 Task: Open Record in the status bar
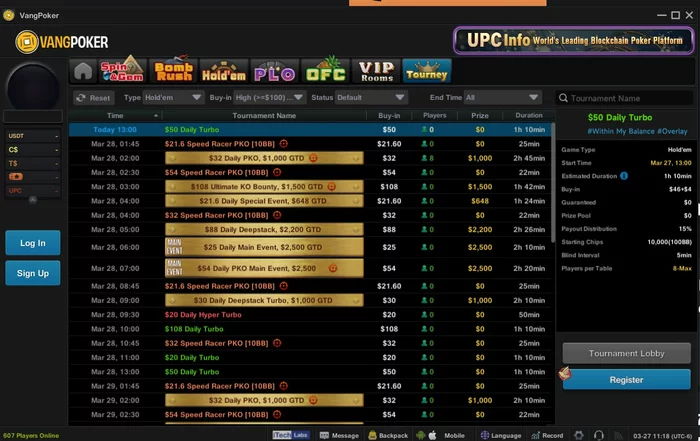547,435
